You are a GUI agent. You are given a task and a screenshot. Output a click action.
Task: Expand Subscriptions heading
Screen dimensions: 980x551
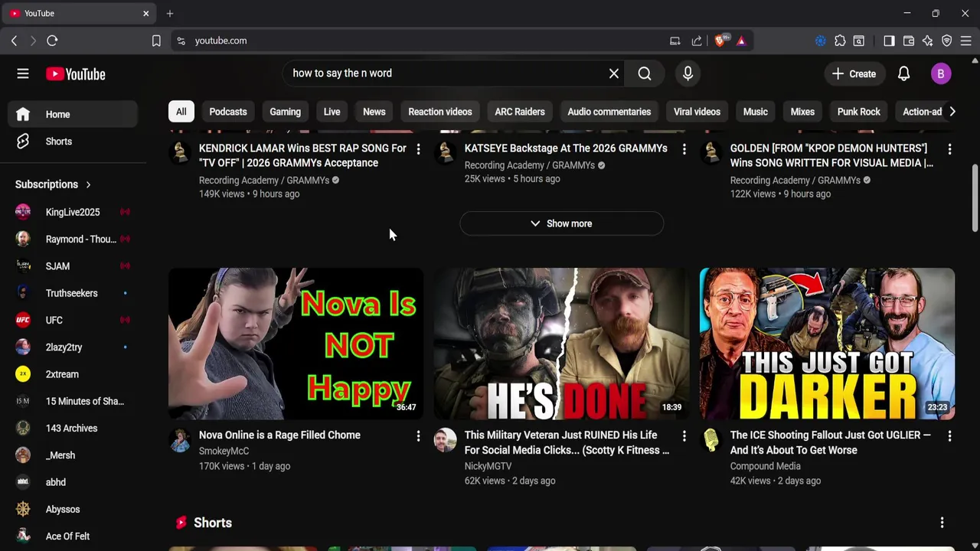point(53,184)
